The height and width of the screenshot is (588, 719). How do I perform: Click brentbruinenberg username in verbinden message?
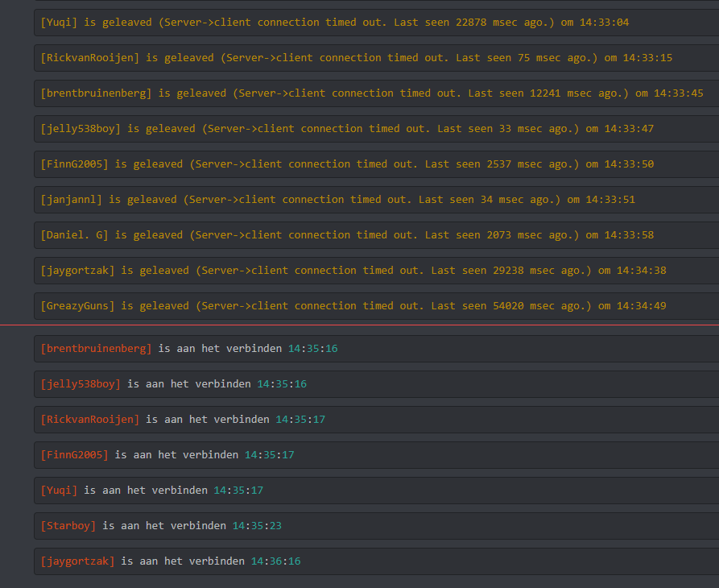tap(96, 349)
